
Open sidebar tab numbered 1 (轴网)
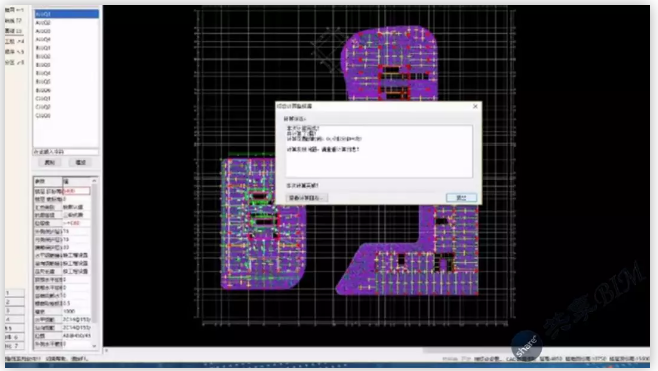point(14,10)
